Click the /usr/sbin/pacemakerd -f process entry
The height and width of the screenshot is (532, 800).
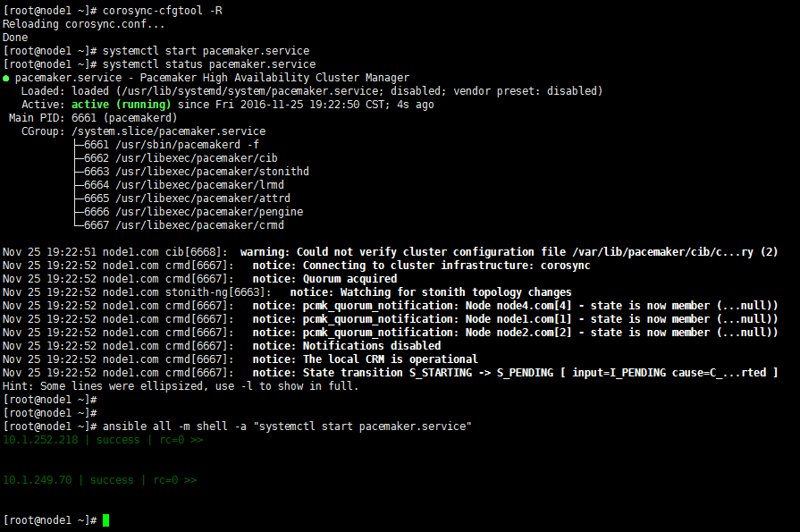click(x=172, y=145)
